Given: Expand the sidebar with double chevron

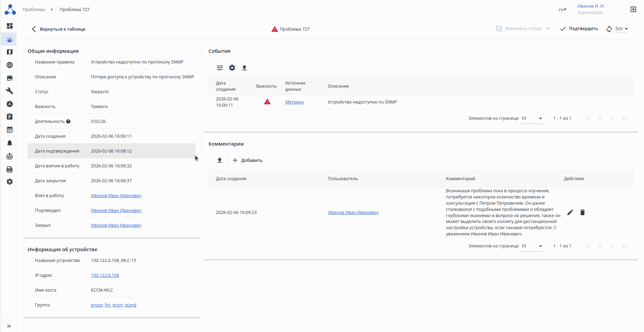Looking at the screenshot, I should (x=9, y=326).
